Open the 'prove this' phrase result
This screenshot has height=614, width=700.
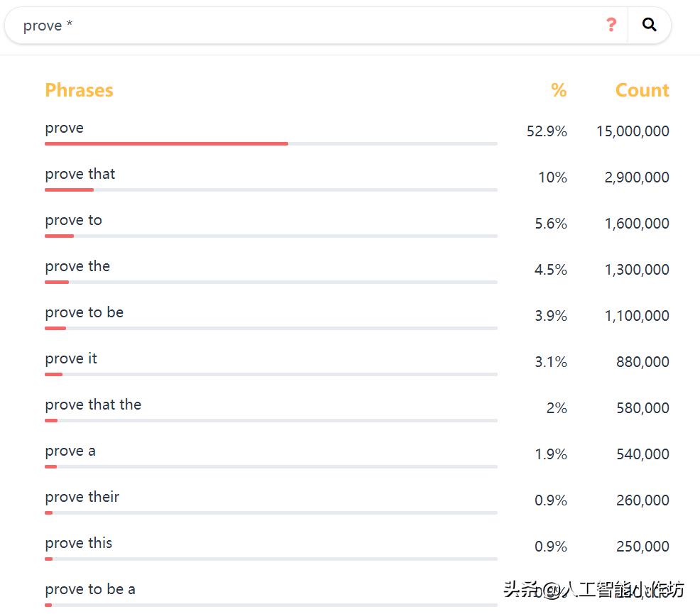(x=78, y=543)
